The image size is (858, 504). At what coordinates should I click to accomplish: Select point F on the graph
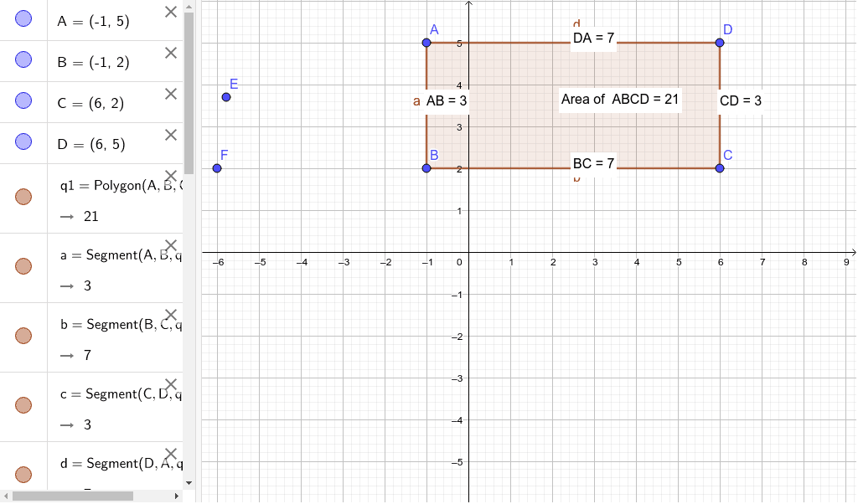point(217,168)
